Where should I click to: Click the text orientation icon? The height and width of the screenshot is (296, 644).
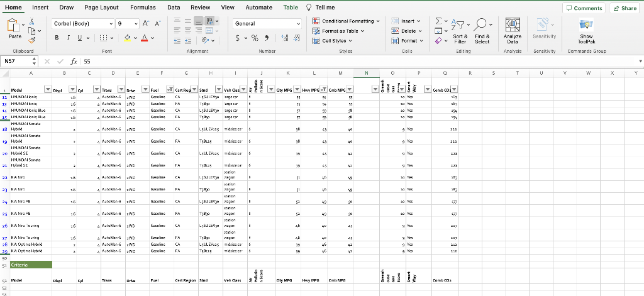205,40
